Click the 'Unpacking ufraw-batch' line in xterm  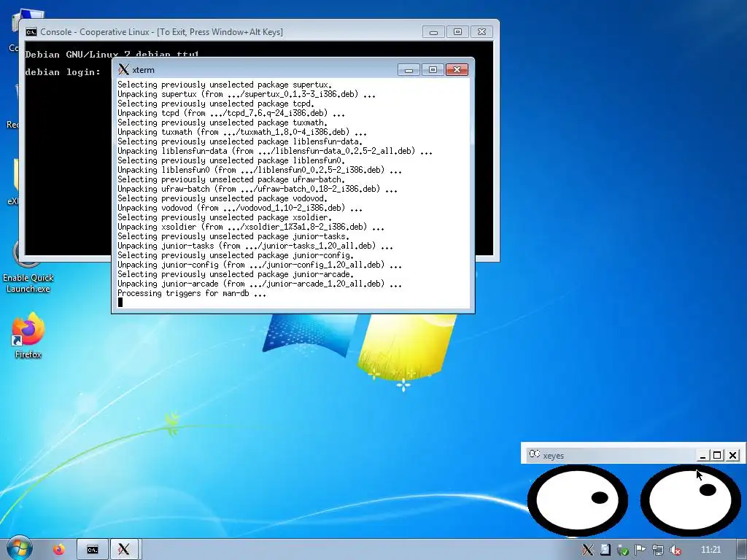[258, 189]
